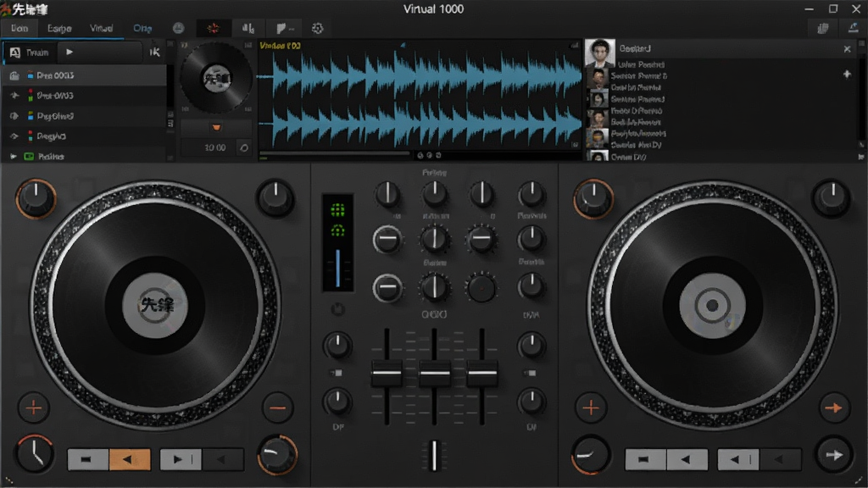Click the left deck orange plus button
This screenshot has height=488, width=868.
pos(34,408)
